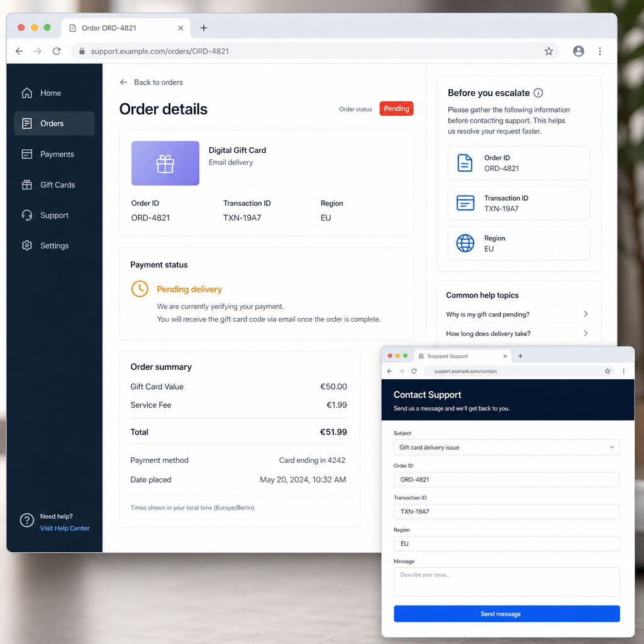Click the Support headset icon
The height and width of the screenshot is (644, 644).
(26, 215)
